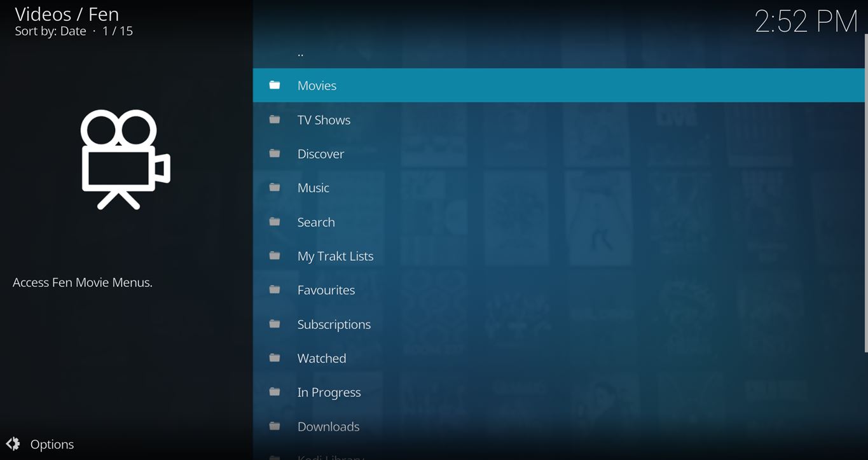Click the folder icon beside Watched

[x=275, y=358]
